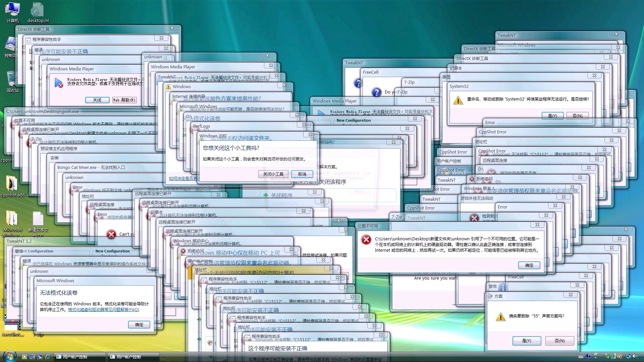Click 确定 in the 位置不可用 dialog
The image size is (644, 362).
529,265
